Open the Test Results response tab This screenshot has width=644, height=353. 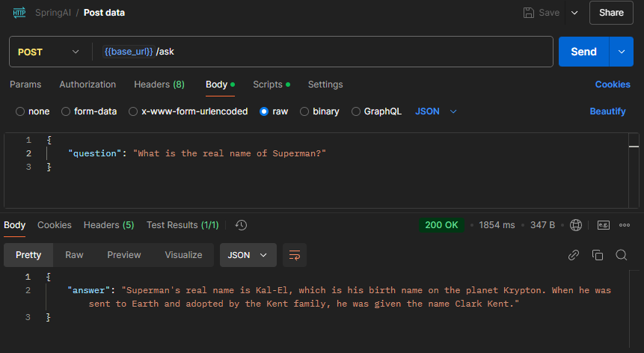point(183,225)
